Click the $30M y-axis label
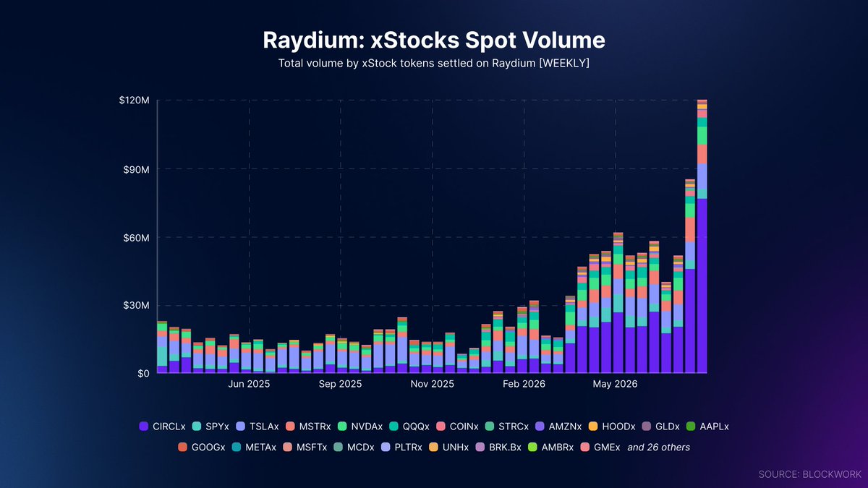 point(136,305)
